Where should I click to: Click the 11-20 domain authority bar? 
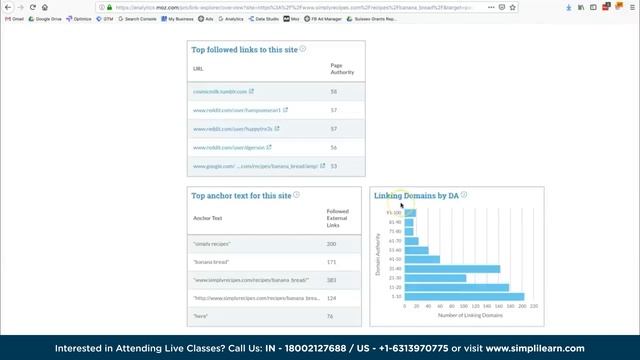click(x=457, y=287)
